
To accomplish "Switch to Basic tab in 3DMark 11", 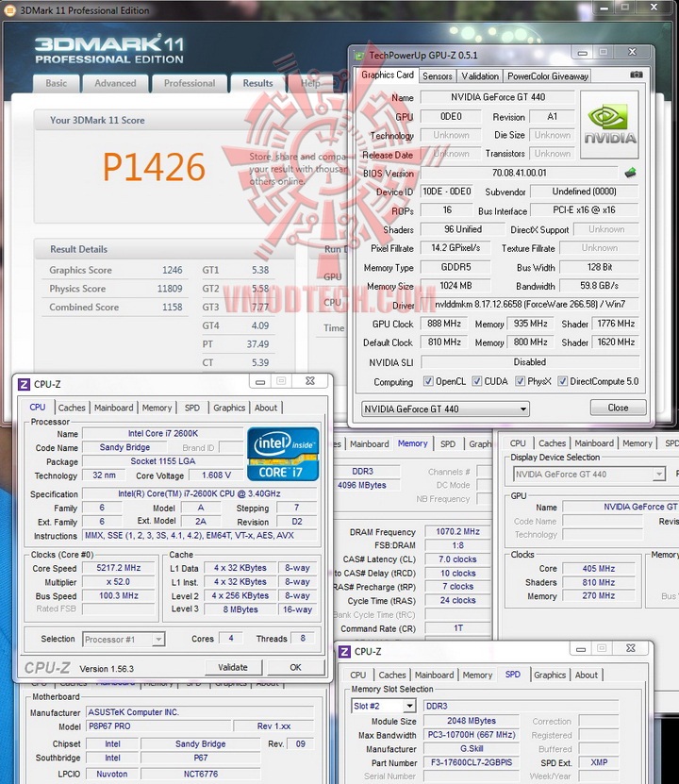I will click(x=57, y=84).
